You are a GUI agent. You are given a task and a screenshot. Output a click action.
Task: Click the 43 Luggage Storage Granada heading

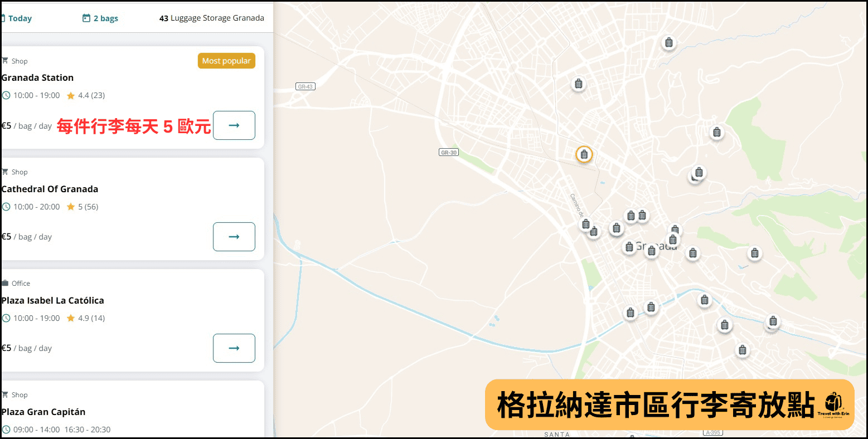[211, 18]
